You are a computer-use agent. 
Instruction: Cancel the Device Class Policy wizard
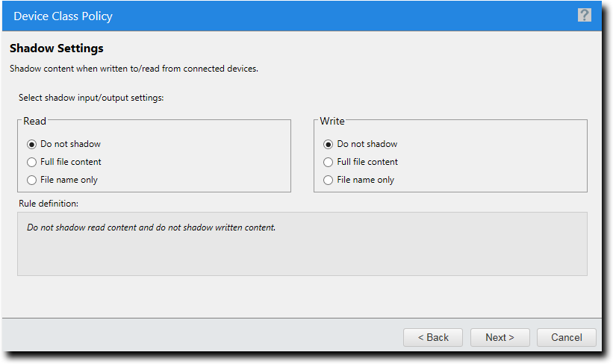[x=566, y=337]
